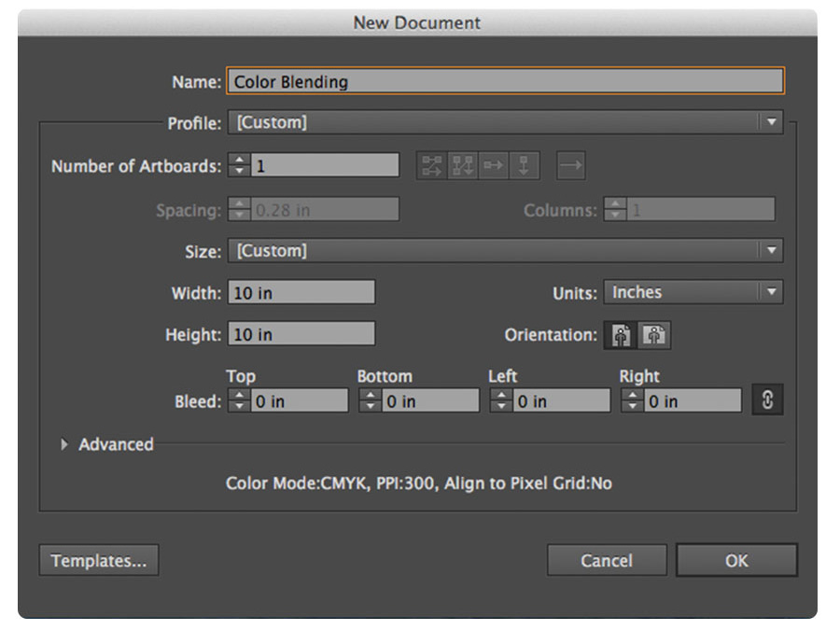Choose the portrait orientation icon

pyautogui.click(x=621, y=336)
